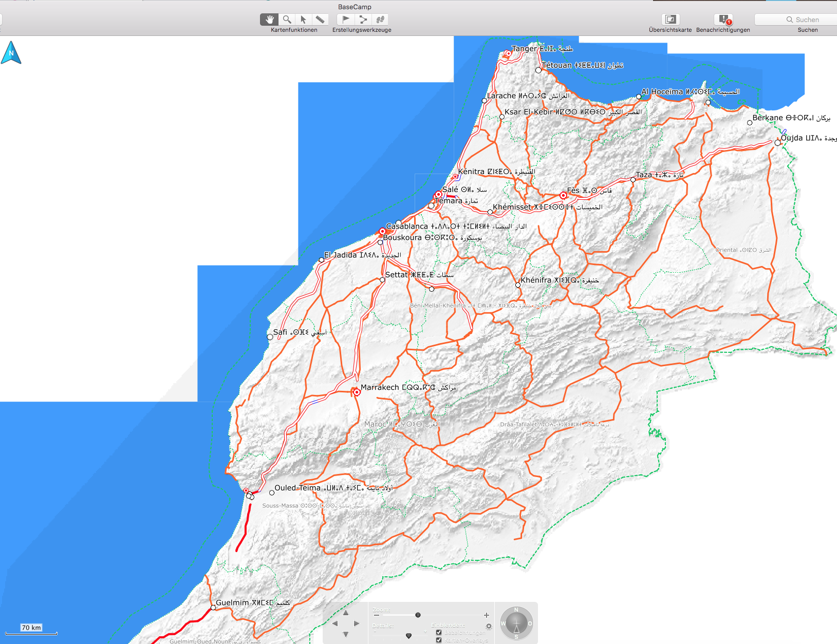Click the Drâa-Tafilalet region label

tap(554, 424)
